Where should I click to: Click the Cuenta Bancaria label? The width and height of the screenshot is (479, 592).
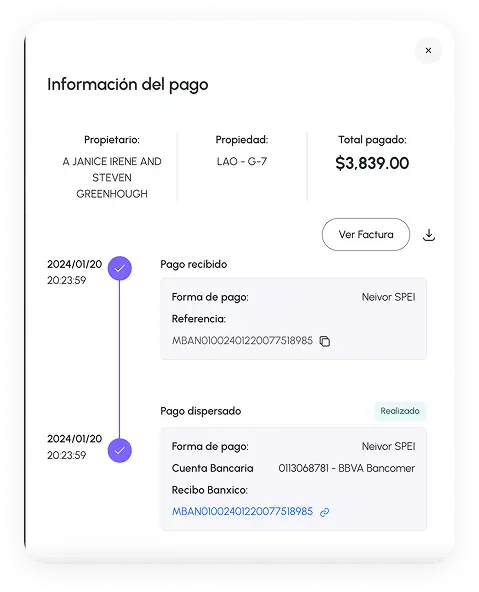[x=213, y=468]
